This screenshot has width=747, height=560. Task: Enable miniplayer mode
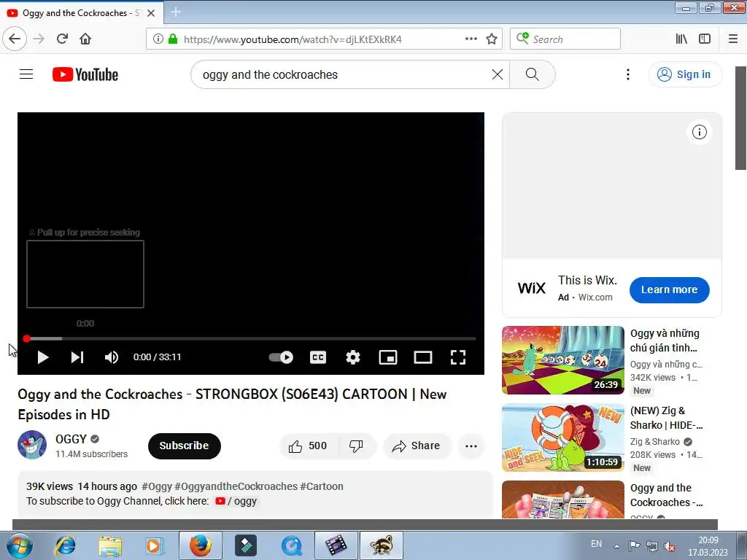pyautogui.click(x=388, y=357)
